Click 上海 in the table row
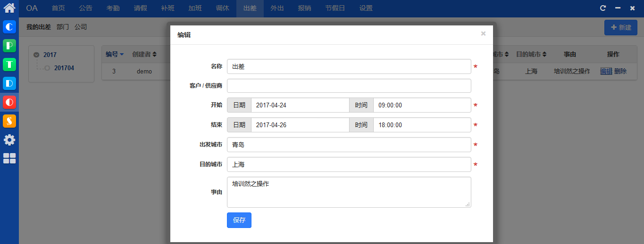 [x=531, y=71]
